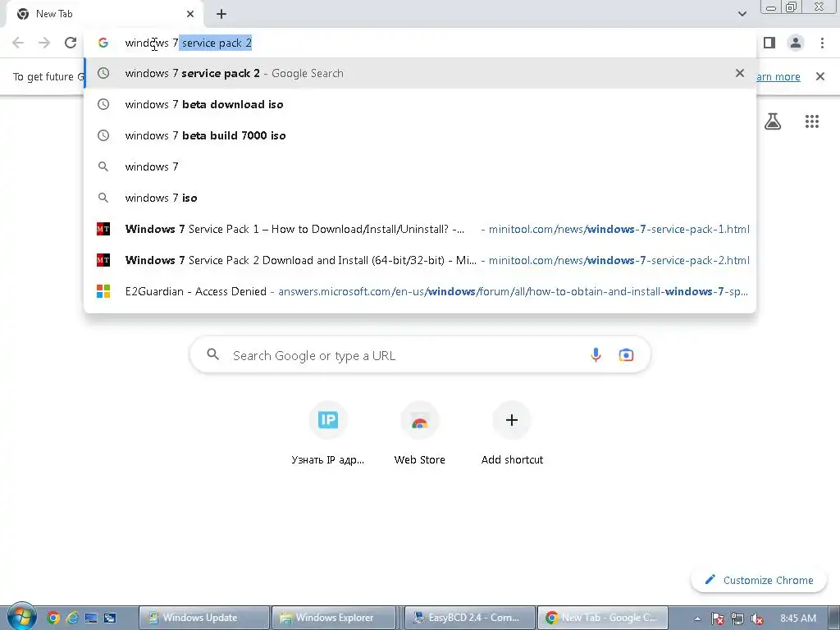Open Chrome's three-dot menu
The width and height of the screenshot is (840, 630).
pos(822,43)
